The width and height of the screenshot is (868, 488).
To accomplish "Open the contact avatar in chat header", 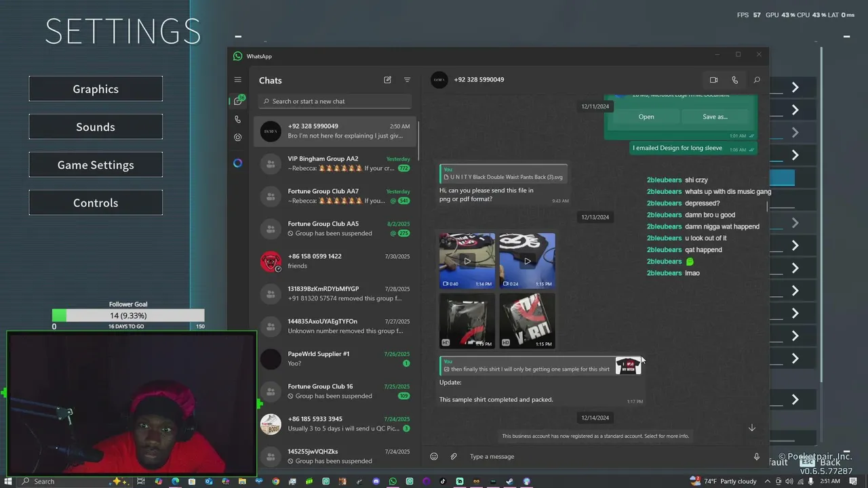I will [439, 80].
